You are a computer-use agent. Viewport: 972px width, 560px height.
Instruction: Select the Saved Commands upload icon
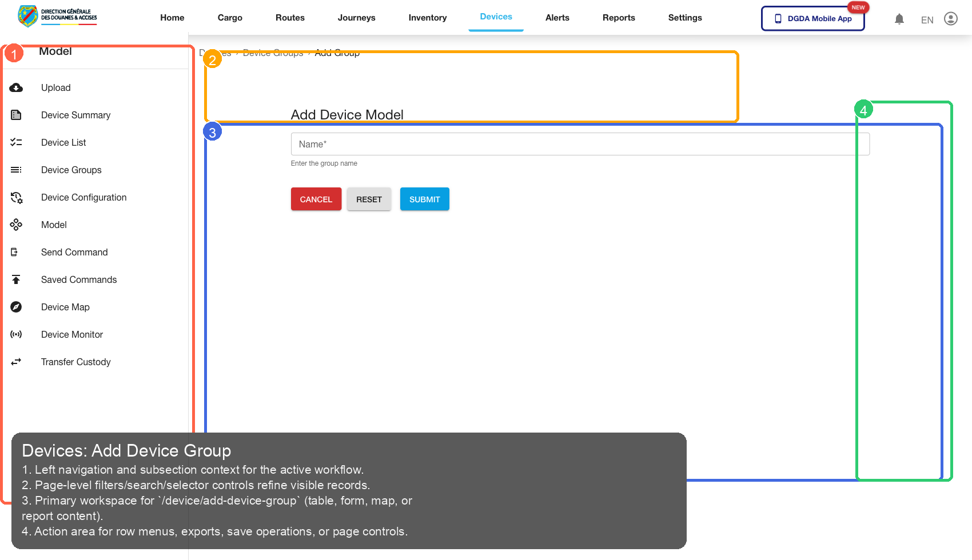point(16,279)
